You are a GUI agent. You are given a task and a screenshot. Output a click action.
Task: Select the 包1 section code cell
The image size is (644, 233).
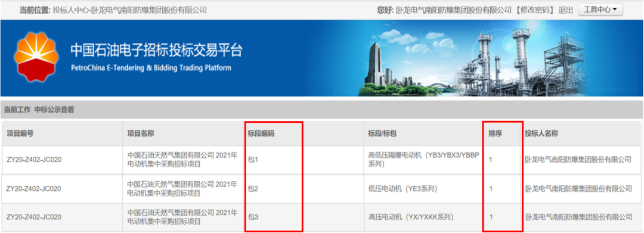(x=253, y=160)
